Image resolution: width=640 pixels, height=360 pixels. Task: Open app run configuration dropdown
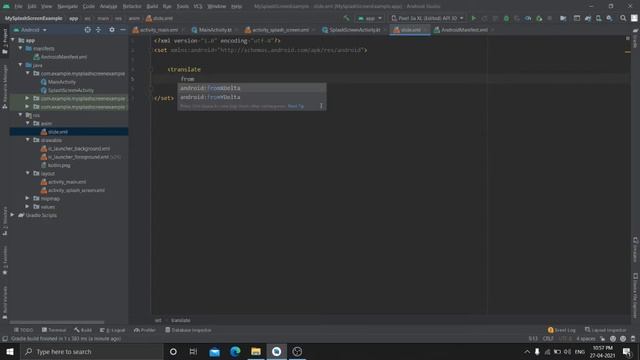(370, 18)
